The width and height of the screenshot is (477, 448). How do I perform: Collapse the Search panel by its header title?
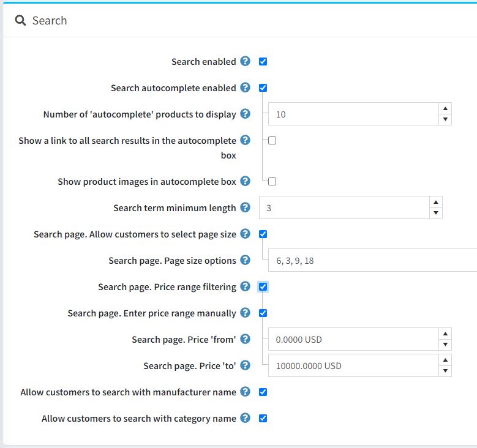[50, 21]
